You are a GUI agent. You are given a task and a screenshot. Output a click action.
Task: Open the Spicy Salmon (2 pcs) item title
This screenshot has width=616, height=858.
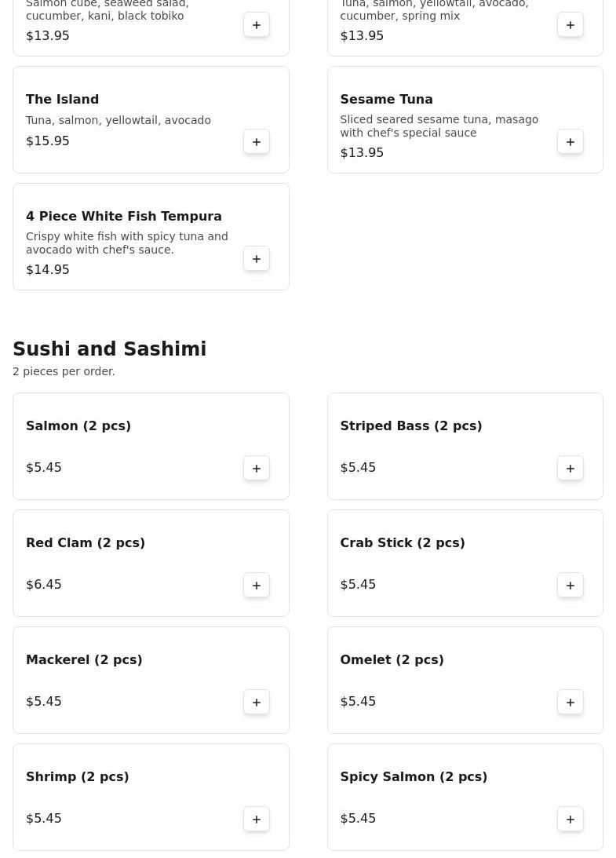[414, 777]
